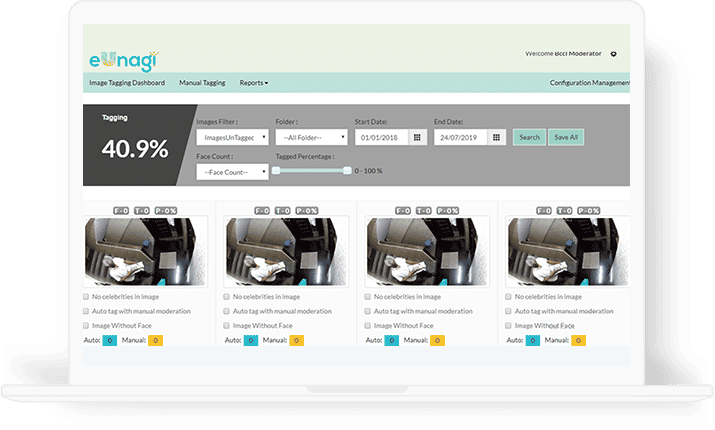715x430 pixels.
Task: Click the yellow Manual count badge under fourth image
Action: click(578, 341)
